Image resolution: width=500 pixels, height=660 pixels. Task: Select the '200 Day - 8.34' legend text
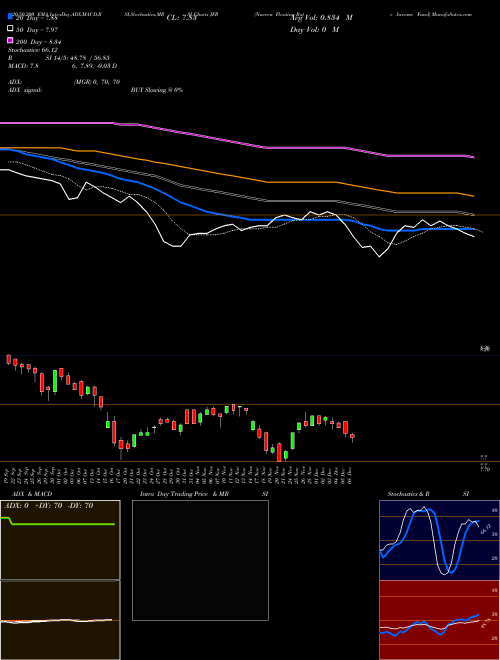(39, 42)
